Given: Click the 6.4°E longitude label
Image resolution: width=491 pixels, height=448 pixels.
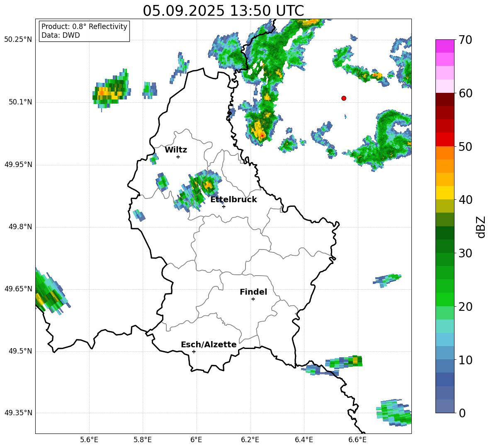Looking at the screenshot, I should pyautogui.click(x=304, y=440).
